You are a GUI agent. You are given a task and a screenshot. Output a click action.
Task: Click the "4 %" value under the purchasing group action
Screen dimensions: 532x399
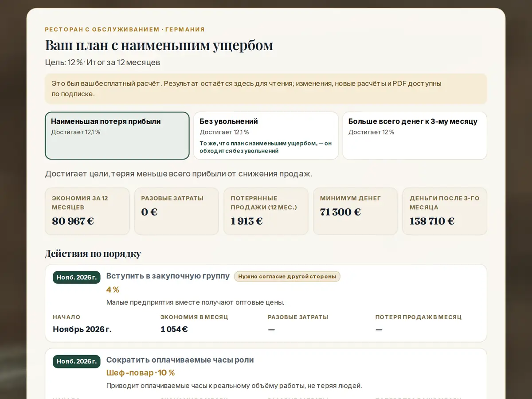pyautogui.click(x=113, y=290)
